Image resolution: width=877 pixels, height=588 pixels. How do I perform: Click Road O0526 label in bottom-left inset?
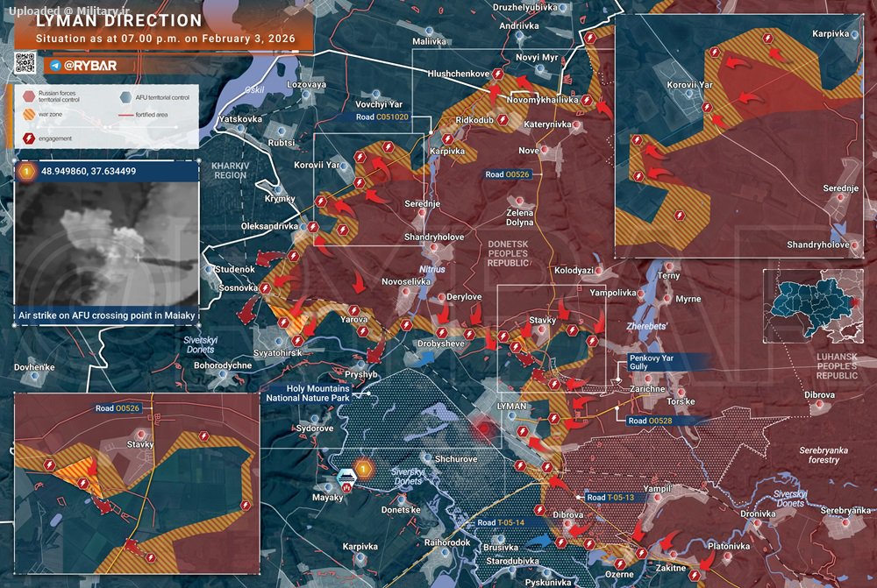pyautogui.click(x=118, y=408)
